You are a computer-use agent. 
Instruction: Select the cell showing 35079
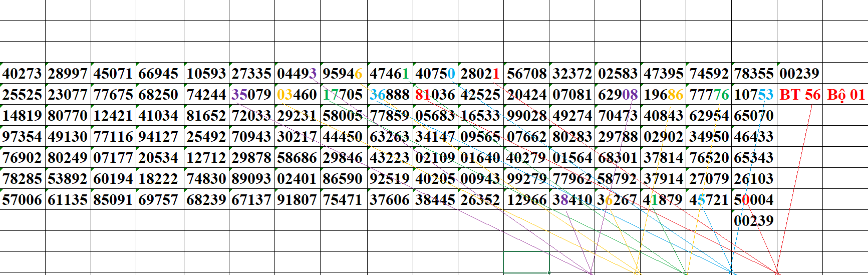(251, 95)
